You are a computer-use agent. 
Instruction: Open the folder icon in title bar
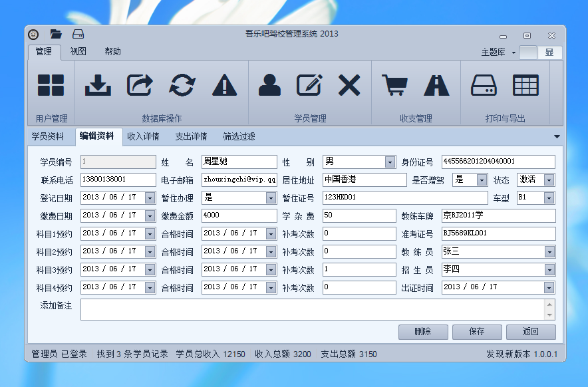[x=56, y=35]
